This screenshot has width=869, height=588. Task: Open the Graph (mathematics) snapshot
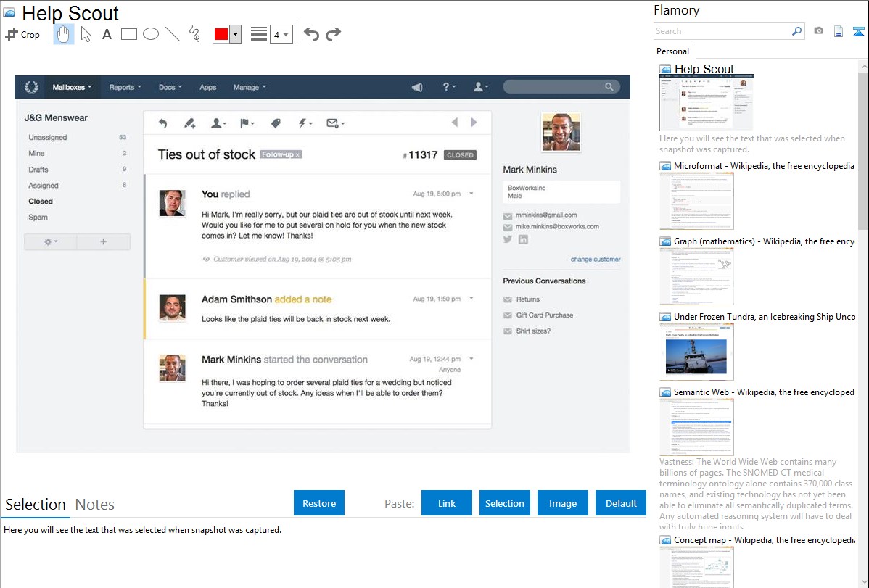pyautogui.click(x=696, y=276)
